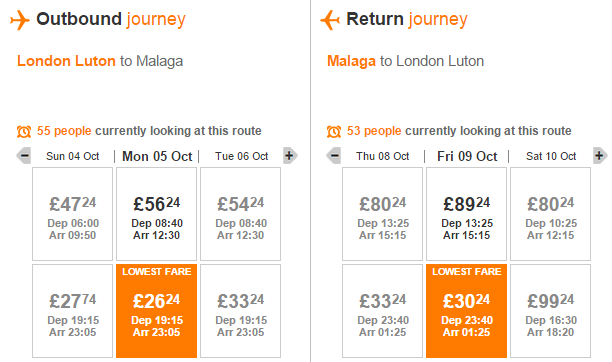The width and height of the screenshot is (612, 362).
Task: Pick the £99.24 Saturday flight departing 16:30
Action: (x=550, y=311)
